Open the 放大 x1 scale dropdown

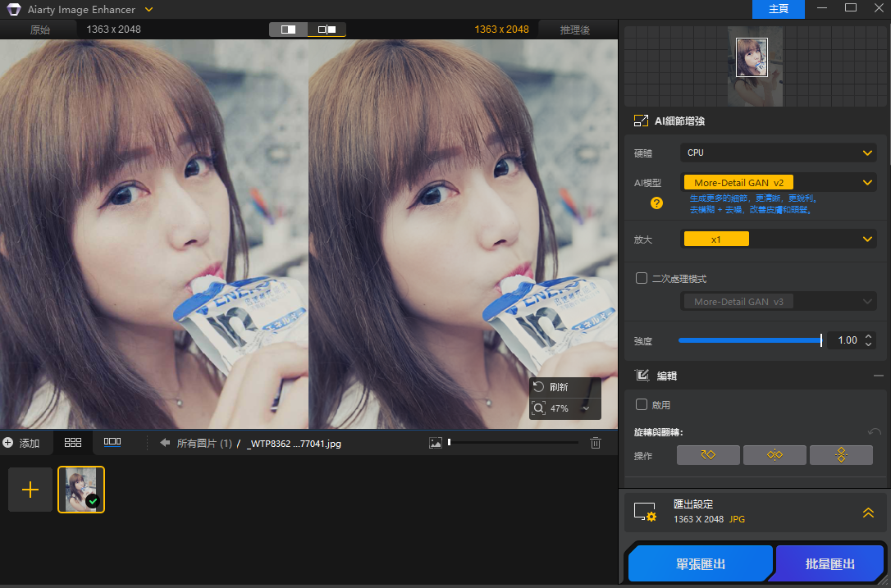778,239
